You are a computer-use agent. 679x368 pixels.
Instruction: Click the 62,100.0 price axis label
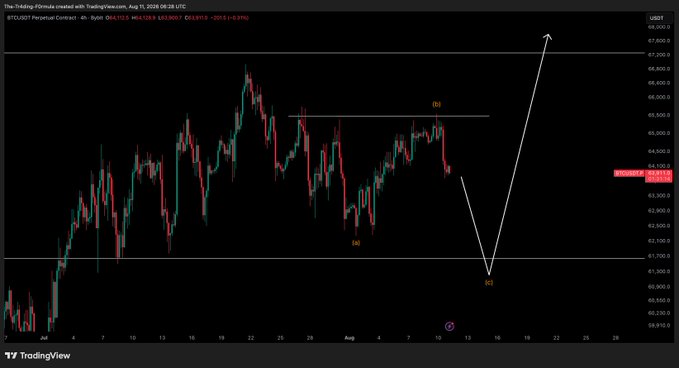[659, 241]
